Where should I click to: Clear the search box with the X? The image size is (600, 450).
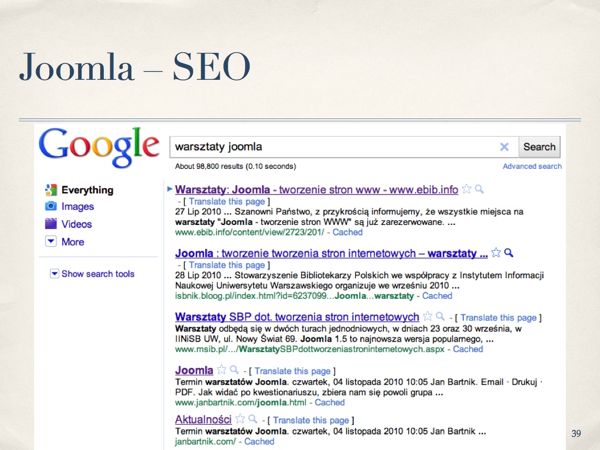tap(504, 146)
